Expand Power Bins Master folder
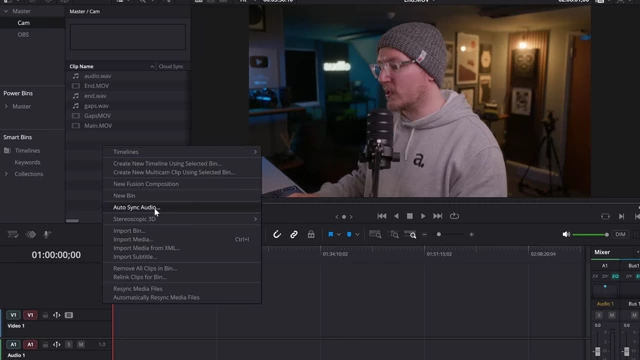Screen dimensions: 640x360 [6, 107]
